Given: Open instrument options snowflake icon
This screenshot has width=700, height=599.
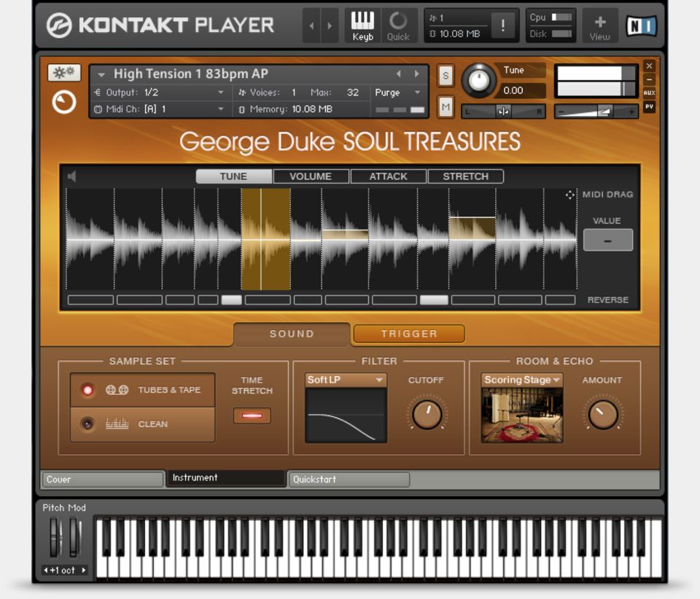Looking at the screenshot, I should point(64,73).
